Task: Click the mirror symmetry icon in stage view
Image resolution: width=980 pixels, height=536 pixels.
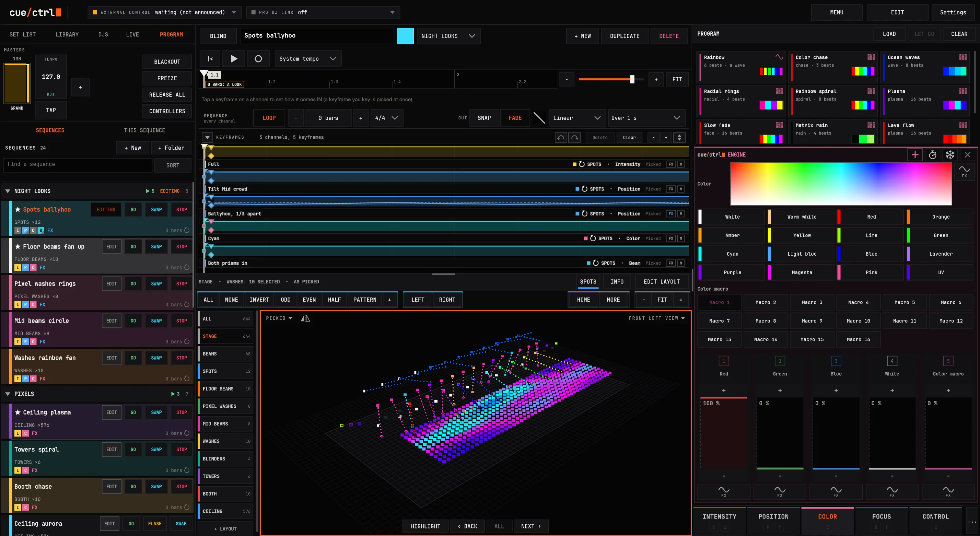Action: click(305, 318)
